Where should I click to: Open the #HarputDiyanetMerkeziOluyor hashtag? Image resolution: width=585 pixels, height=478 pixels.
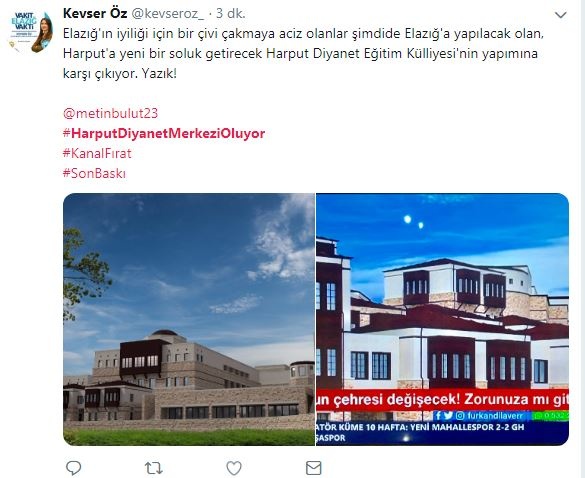click(x=164, y=133)
